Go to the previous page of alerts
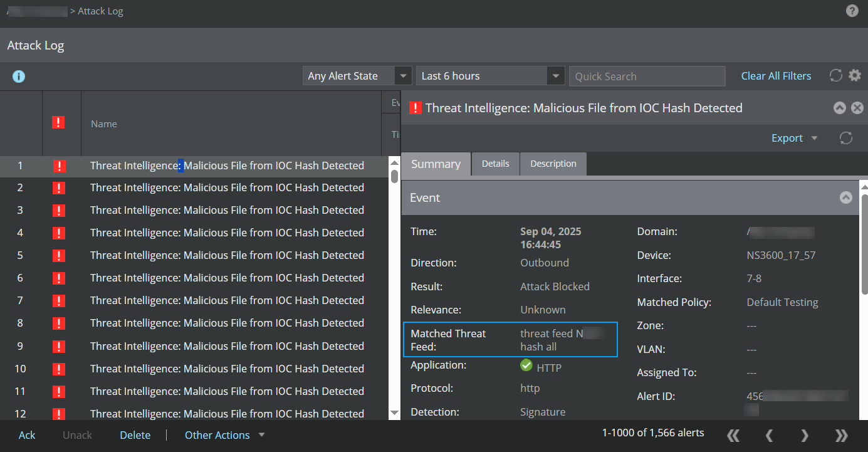The image size is (868, 452). (x=769, y=435)
